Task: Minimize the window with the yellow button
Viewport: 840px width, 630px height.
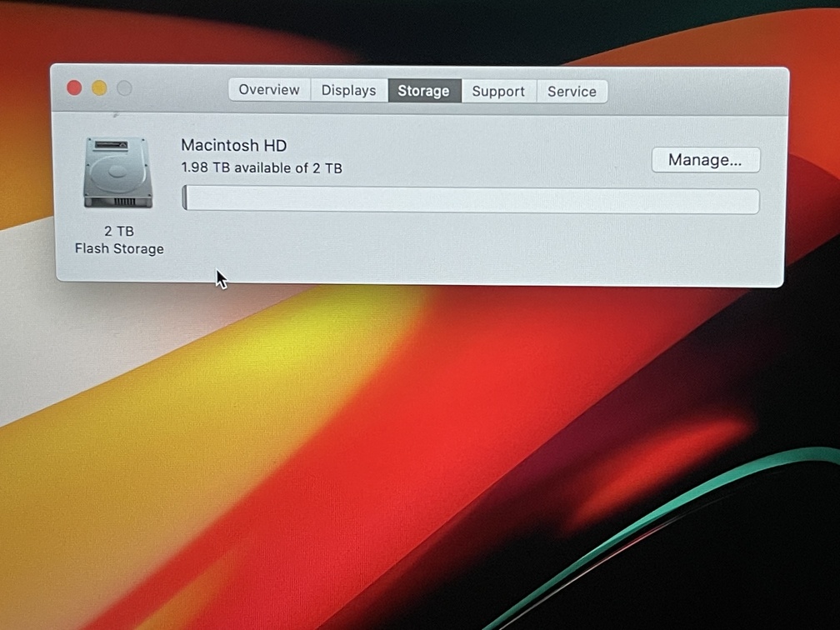Action: pyautogui.click(x=99, y=88)
